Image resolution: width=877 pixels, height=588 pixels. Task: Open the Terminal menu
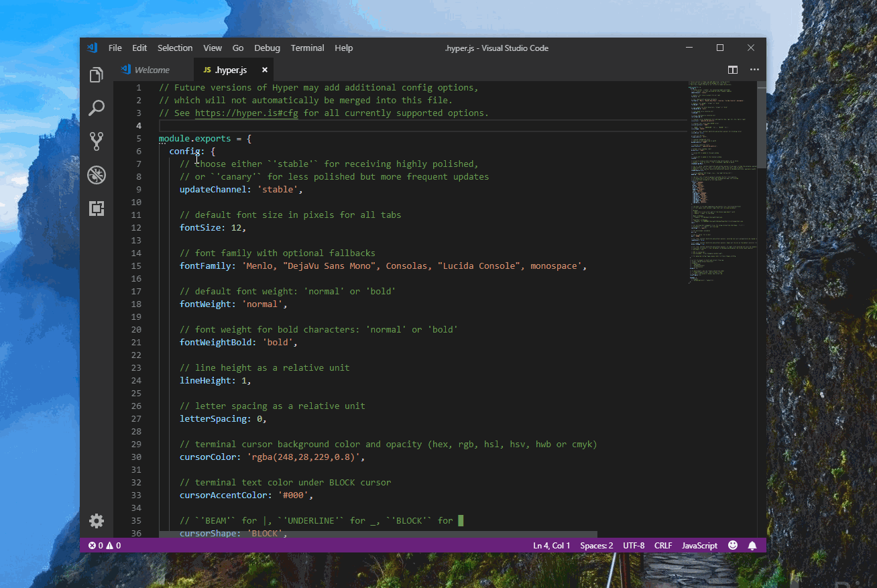(x=307, y=48)
